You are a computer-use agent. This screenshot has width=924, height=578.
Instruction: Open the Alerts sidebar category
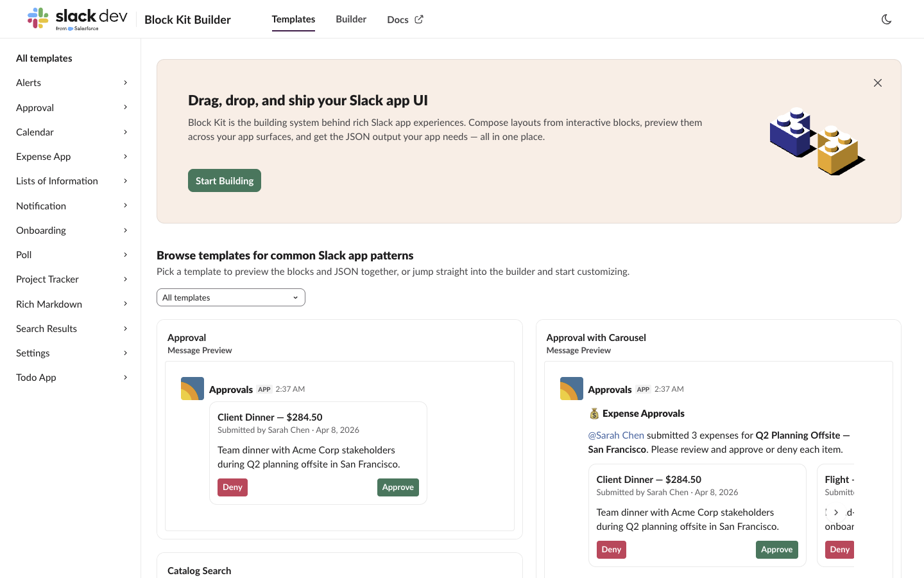click(x=29, y=83)
